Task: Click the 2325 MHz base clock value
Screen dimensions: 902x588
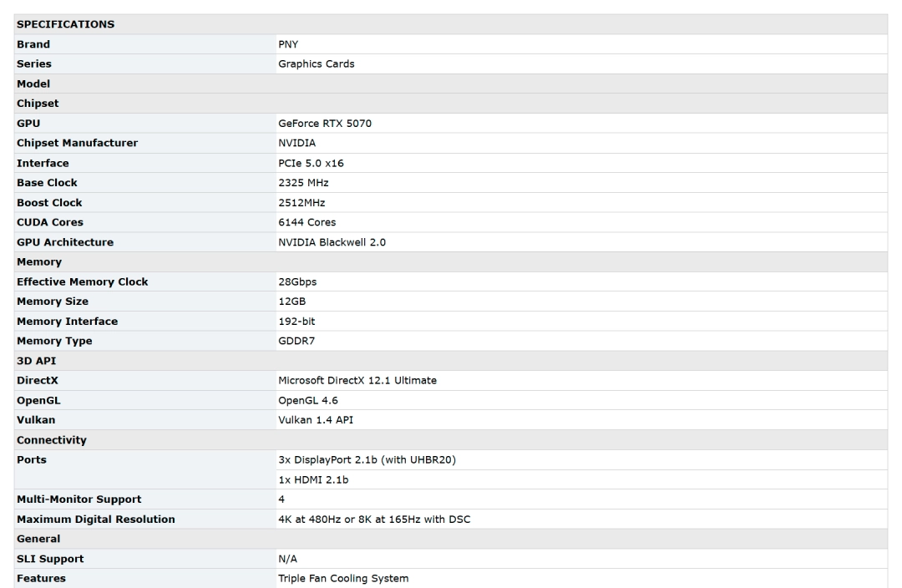Action: (x=305, y=183)
